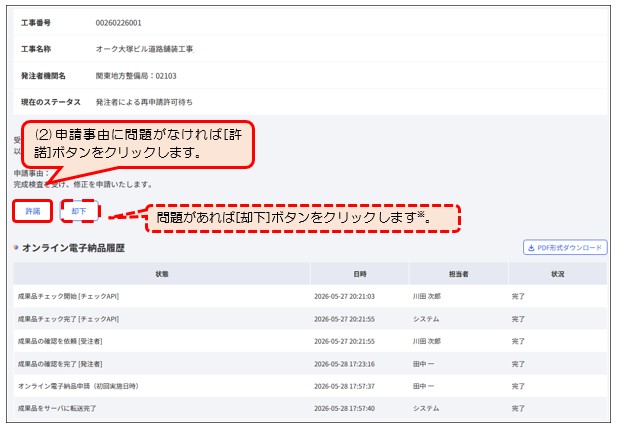Click 川田 次郎 in the 成果品チェック開始 row
The width and height of the screenshot is (617, 428).
point(427,296)
